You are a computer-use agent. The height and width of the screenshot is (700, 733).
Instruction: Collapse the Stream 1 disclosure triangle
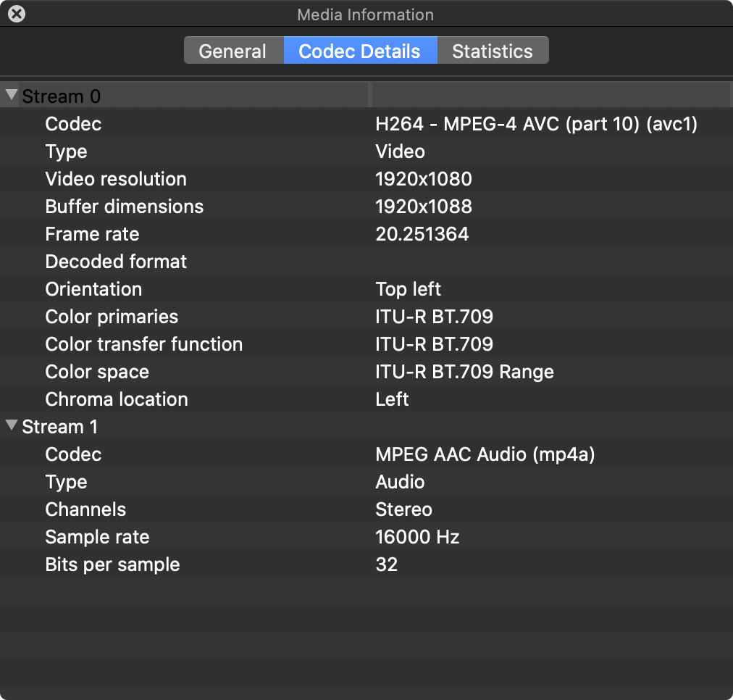pyautogui.click(x=12, y=426)
